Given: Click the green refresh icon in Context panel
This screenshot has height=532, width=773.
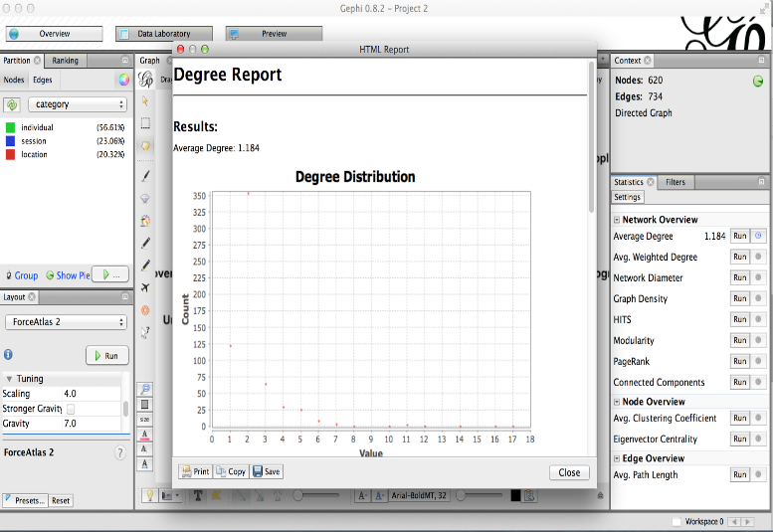Looking at the screenshot, I should [x=758, y=82].
